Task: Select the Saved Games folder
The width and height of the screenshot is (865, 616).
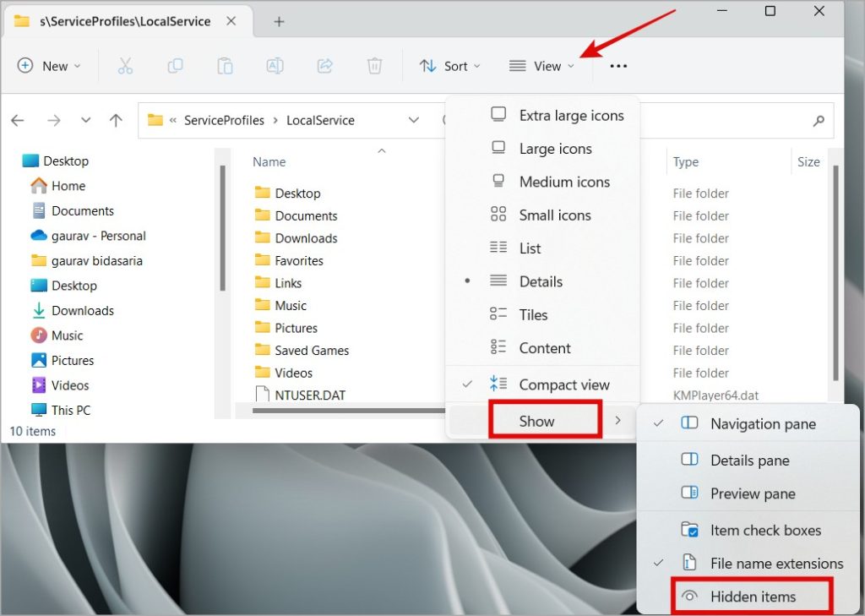Action: [302, 351]
